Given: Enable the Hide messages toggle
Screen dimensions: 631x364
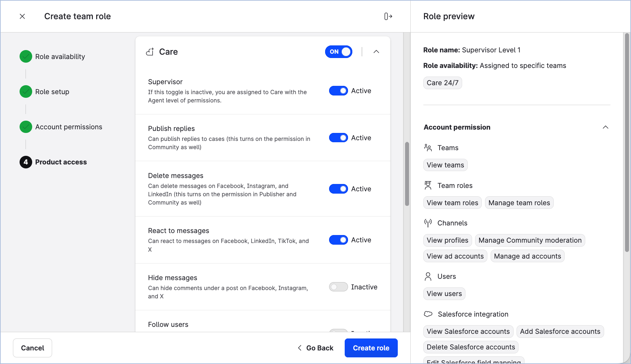Looking at the screenshot, I should tap(338, 287).
